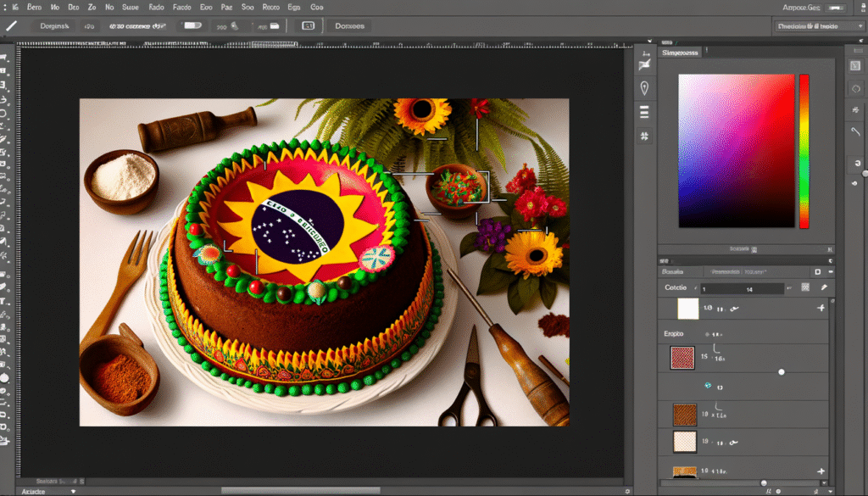
Task: Click the plus icon on the orange bottom layer row
Action: tap(821, 471)
